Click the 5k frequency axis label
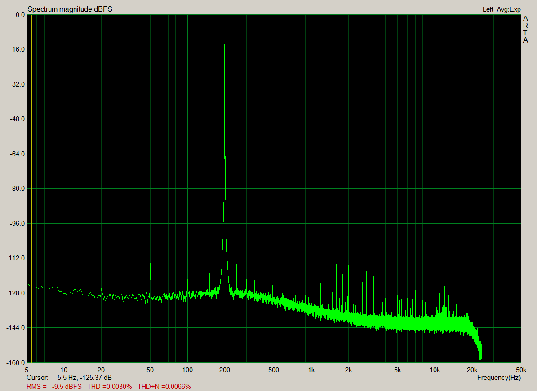 click(x=397, y=370)
